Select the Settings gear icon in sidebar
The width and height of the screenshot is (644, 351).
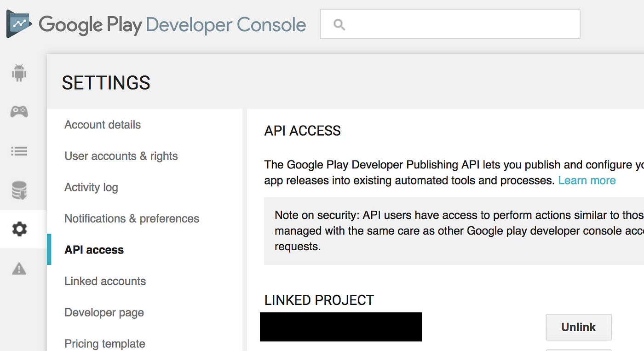pyautogui.click(x=19, y=229)
